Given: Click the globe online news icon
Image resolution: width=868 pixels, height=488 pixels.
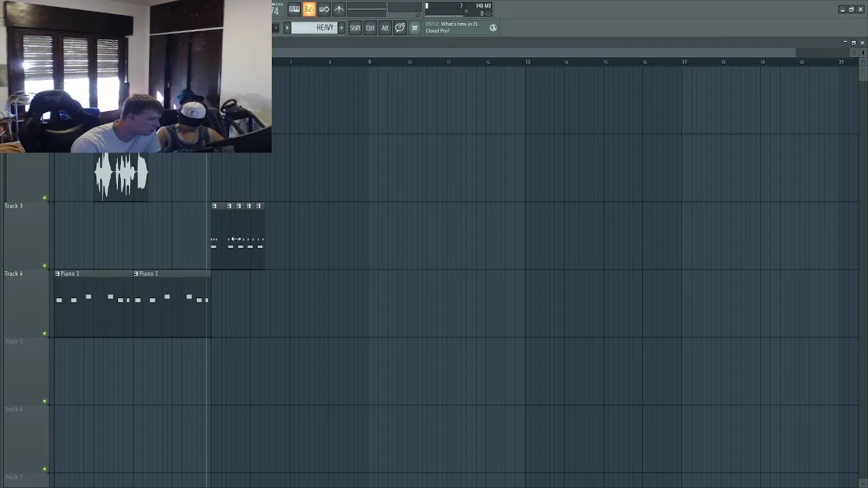Looking at the screenshot, I should (x=493, y=28).
